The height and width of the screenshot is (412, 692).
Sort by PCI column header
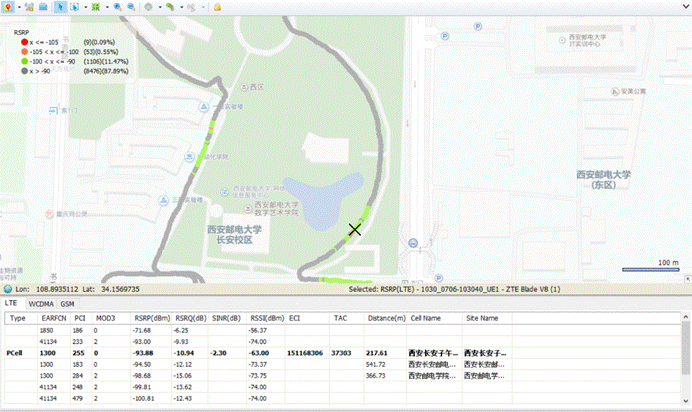(80, 318)
